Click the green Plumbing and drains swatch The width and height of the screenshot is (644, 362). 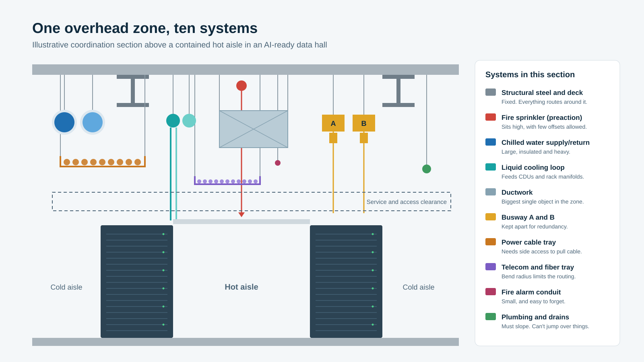pos(491,317)
